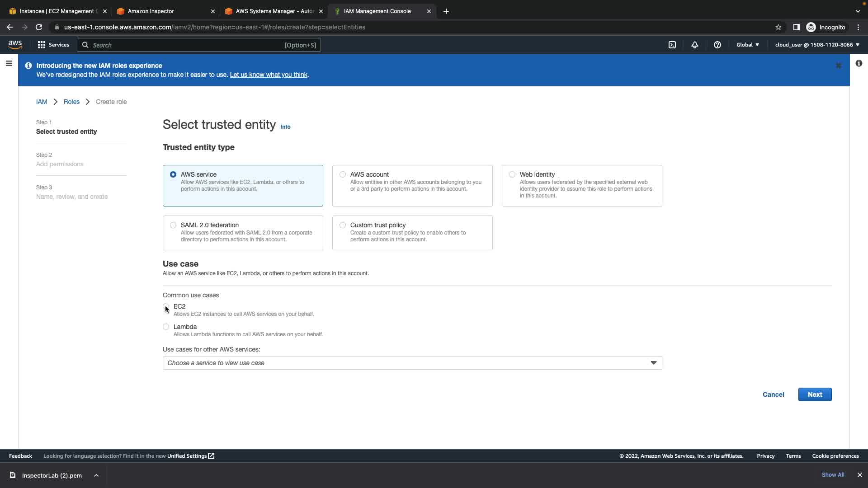The image size is (868, 488).
Task: Open the Global region dropdown
Action: tap(748, 45)
